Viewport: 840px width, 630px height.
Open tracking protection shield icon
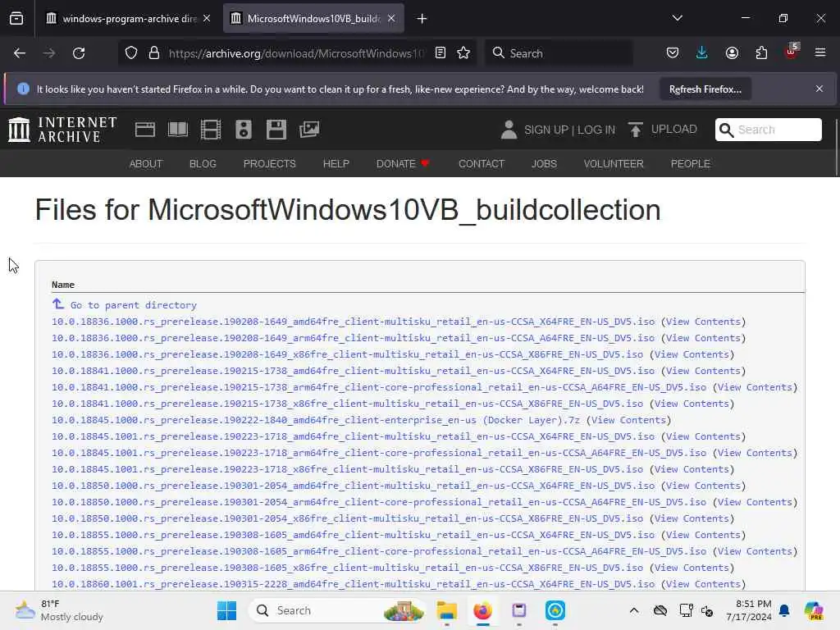131,53
